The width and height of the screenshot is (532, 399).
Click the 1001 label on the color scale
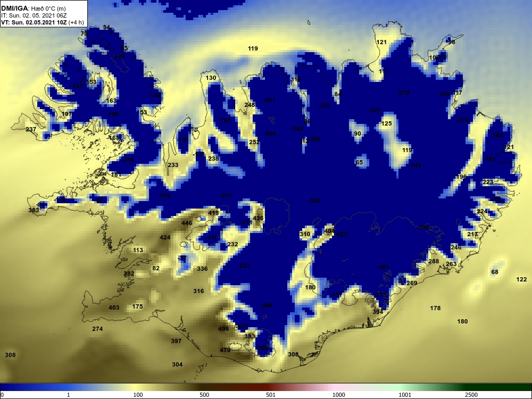(405, 395)
